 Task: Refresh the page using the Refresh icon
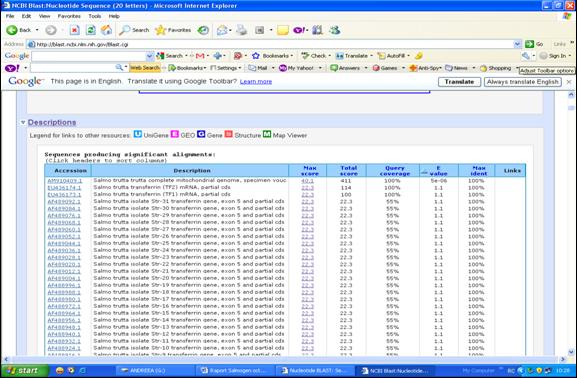91,30
